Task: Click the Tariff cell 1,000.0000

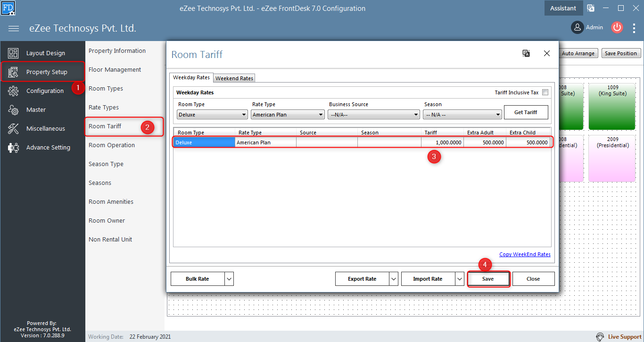Action: pos(442,142)
